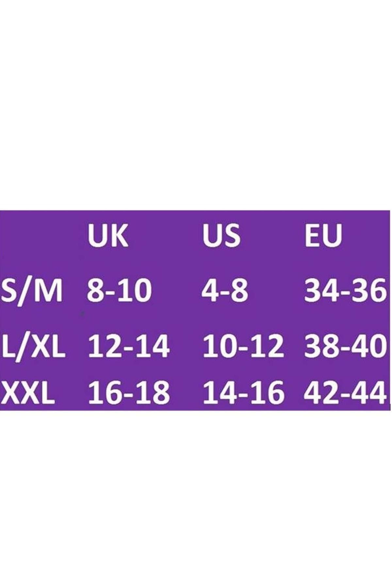Screen dimensions: 392x588
Task: Click the EU column header
Action: [x=323, y=235]
